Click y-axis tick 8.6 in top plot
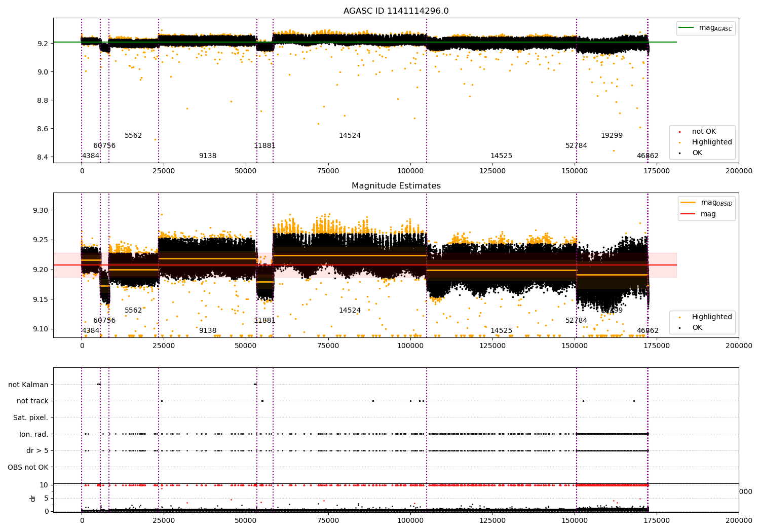Screen dimensions: 760x532 (x=43, y=129)
